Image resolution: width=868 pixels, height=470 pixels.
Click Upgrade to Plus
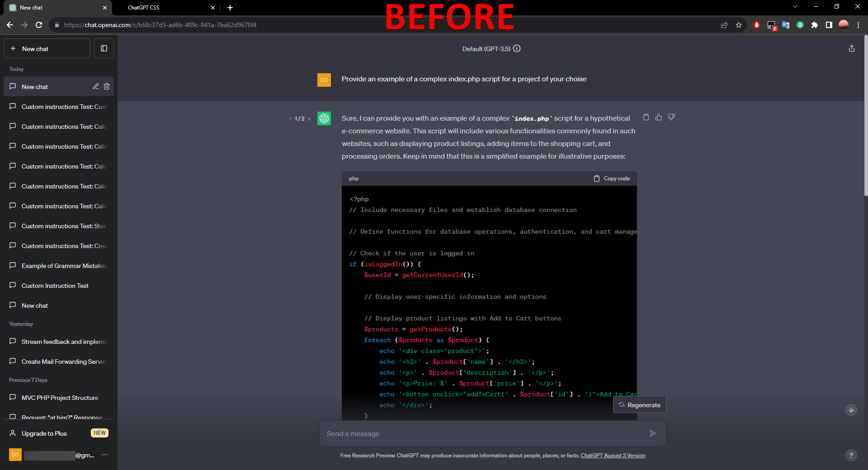coord(43,433)
